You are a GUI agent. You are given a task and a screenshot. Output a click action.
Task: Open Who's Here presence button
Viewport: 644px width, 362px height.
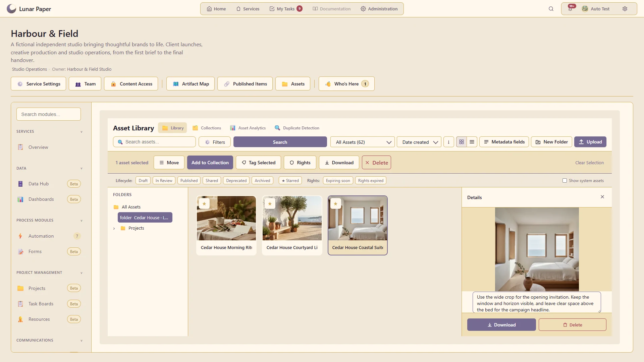coord(346,84)
